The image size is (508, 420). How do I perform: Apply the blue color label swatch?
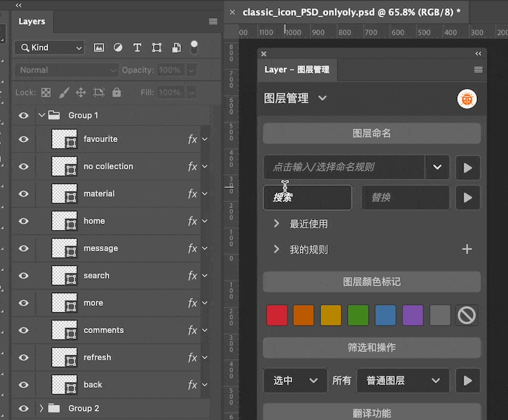[385, 315]
